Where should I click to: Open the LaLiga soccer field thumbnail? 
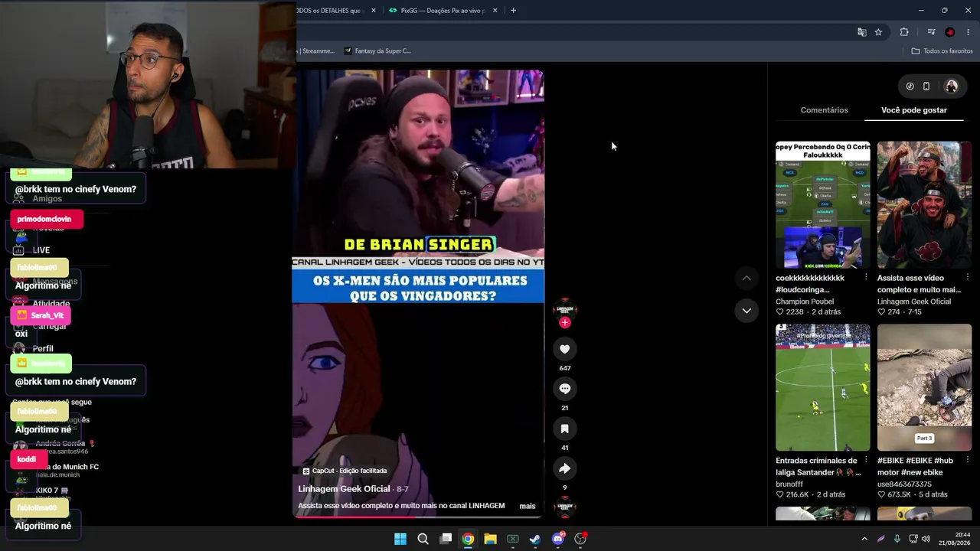823,388
